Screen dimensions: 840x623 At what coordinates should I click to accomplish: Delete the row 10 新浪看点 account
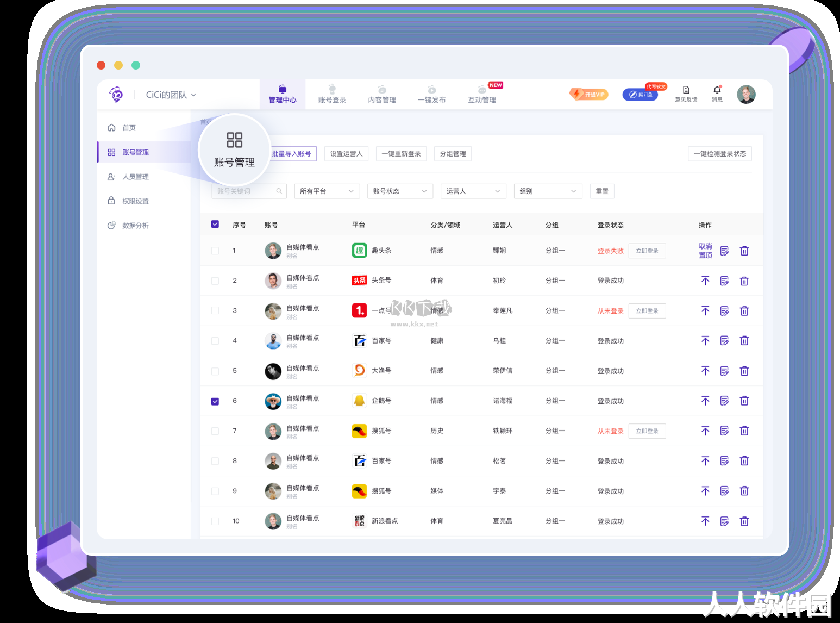tap(744, 521)
